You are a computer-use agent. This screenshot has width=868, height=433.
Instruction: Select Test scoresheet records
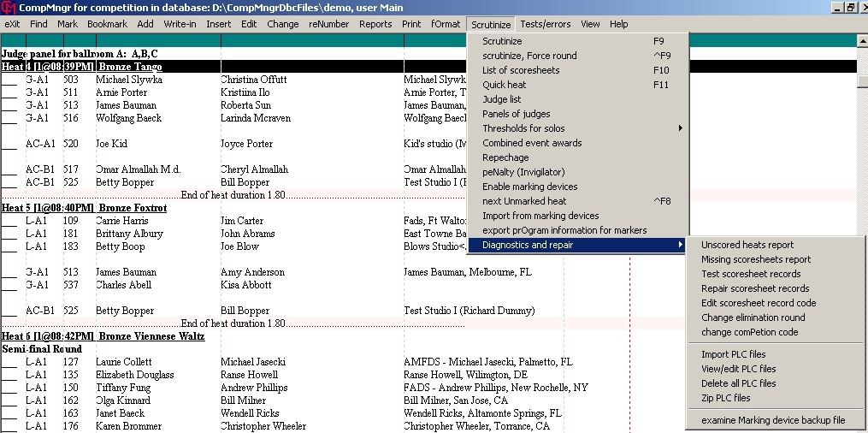(775, 274)
